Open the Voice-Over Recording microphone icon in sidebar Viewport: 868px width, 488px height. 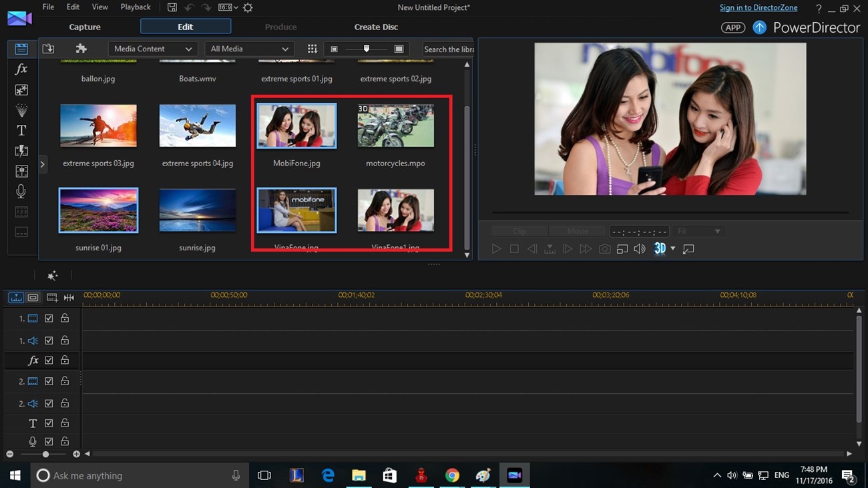[x=21, y=192]
